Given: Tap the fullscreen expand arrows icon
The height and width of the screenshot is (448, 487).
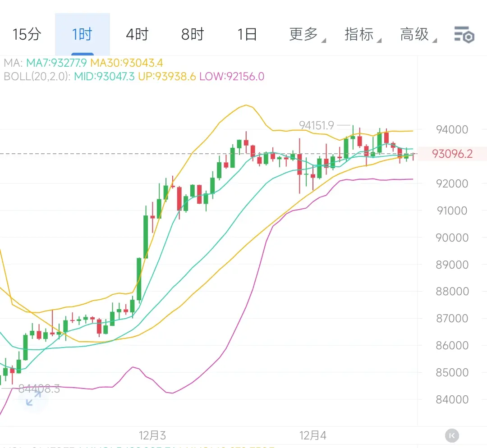Looking at the screenshot, I should [33, 398].
